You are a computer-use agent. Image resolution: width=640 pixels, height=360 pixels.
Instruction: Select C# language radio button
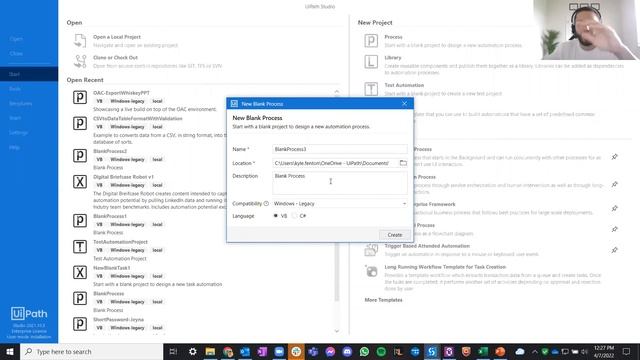tap(294, 216)
